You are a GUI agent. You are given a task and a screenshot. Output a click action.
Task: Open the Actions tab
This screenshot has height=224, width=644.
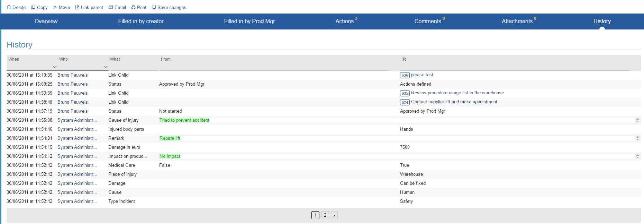tap(345, 21)
